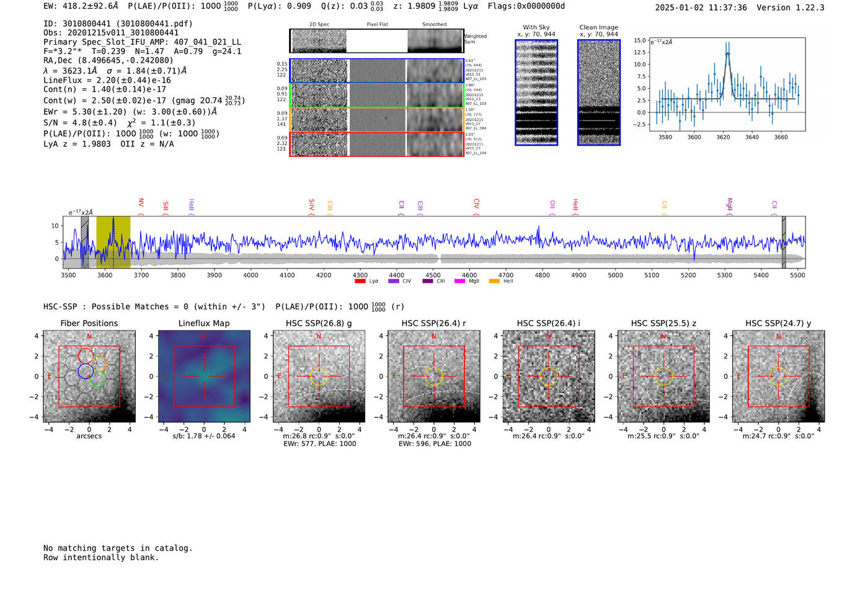This screenshot has height=591, width=868.
Task: Click the EW: 418.2±92.6Å header value
Action: [x=81, y=6]
